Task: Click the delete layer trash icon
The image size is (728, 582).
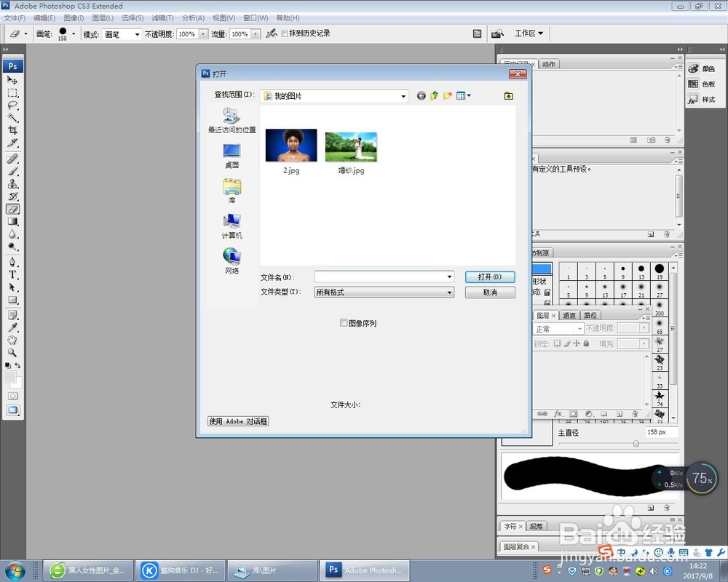Action: (x=635, y=414)
